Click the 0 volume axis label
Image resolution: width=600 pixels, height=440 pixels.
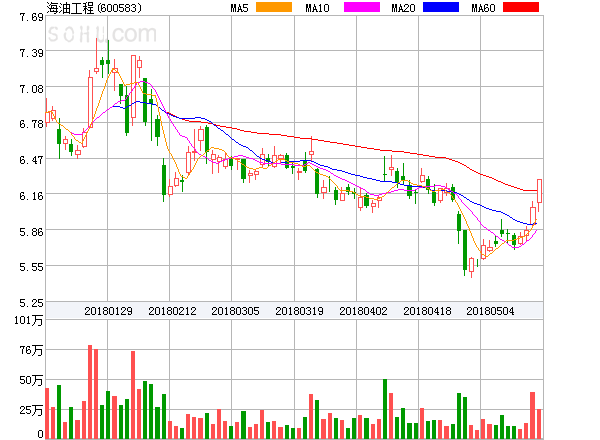40,434
